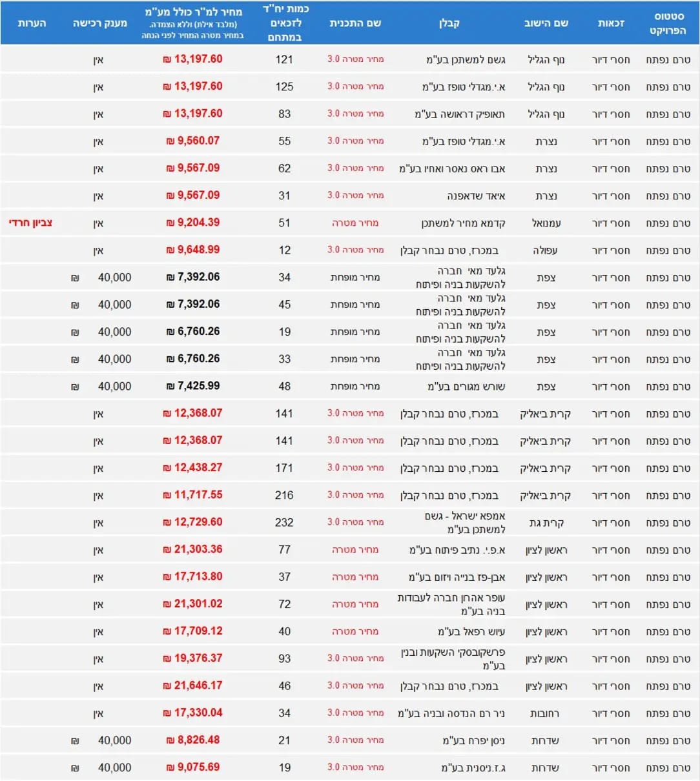Click the 232 units quantity cell
700x781 pixels.
(x=284, y=522)
